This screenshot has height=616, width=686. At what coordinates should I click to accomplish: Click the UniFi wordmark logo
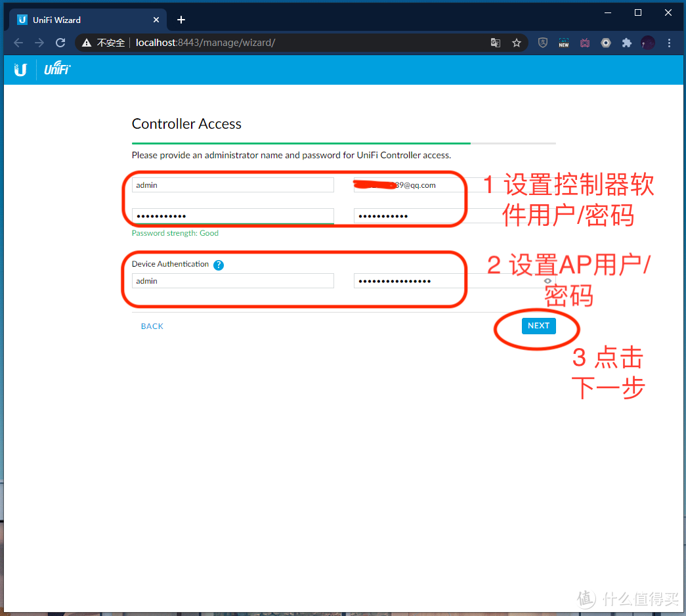pos(57,69)
